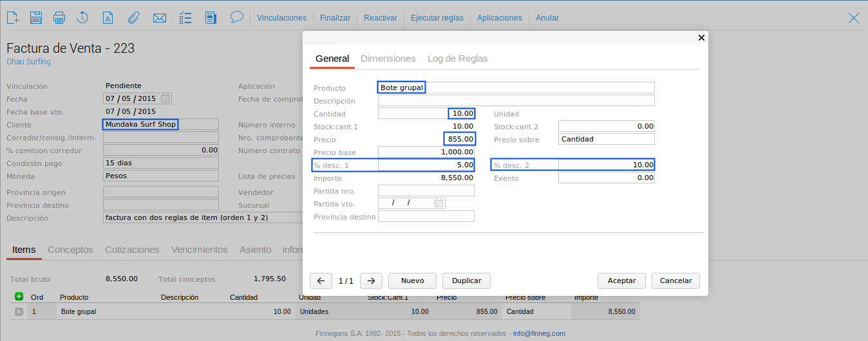Open the history clock icon
The height and width of the screenshot is (341, 868).
coord(82,18)
